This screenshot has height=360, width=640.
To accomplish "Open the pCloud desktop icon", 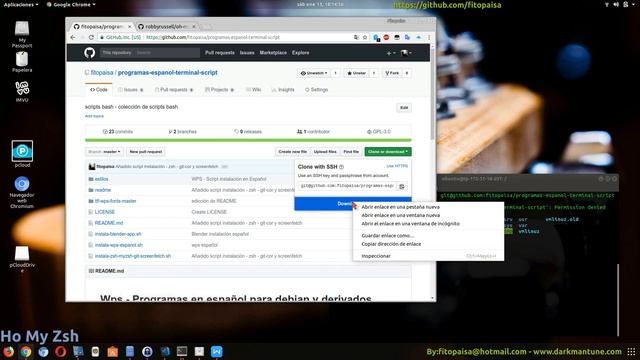I will [22, 153].
